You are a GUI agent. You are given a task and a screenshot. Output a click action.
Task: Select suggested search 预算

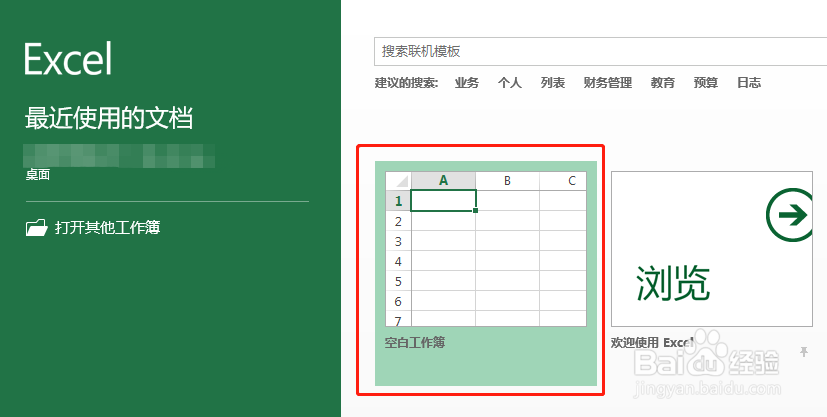tap(706, 83)
